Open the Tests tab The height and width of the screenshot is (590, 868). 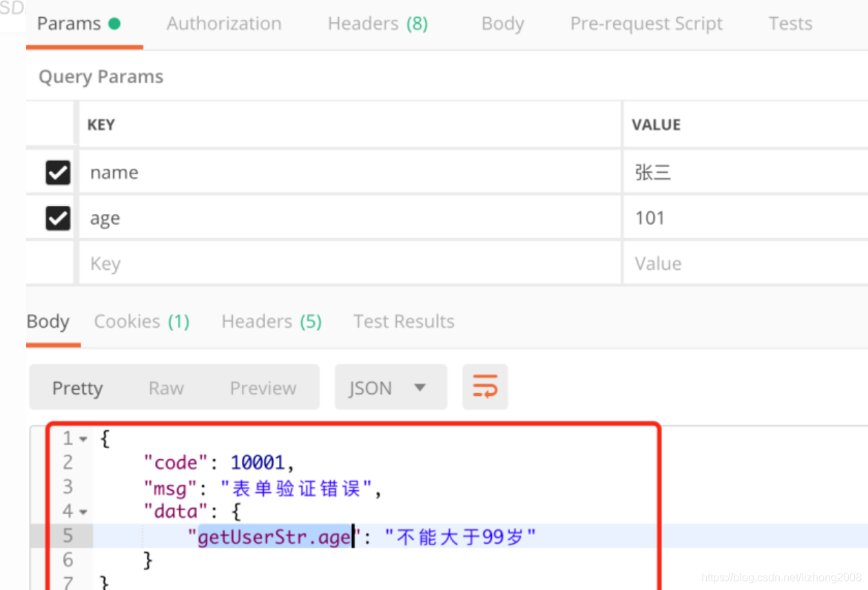coord(790,24)
